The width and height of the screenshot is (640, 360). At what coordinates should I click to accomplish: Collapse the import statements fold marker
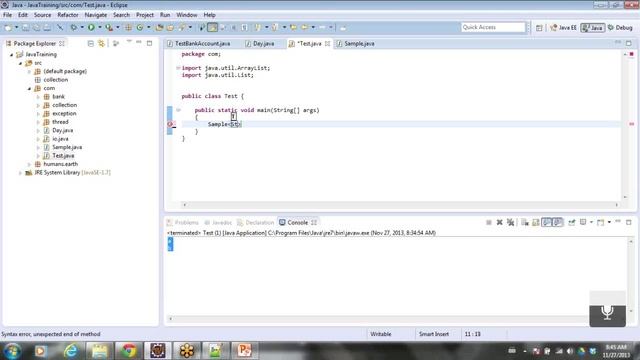tap(178, 68)
